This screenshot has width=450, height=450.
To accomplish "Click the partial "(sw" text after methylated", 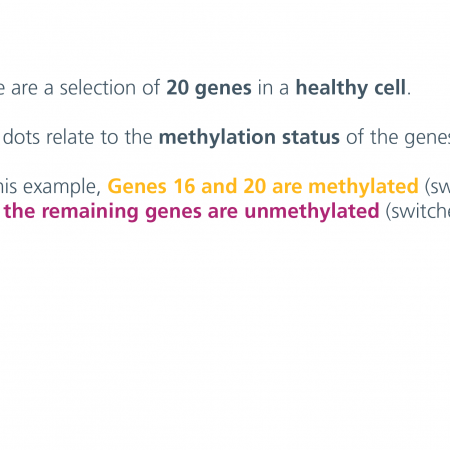I will 437,187.
